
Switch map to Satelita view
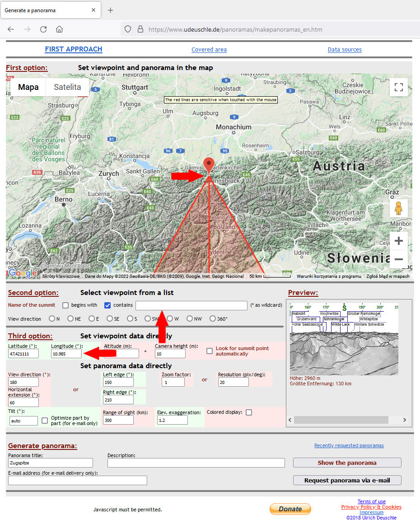click(x=67, y=87)
